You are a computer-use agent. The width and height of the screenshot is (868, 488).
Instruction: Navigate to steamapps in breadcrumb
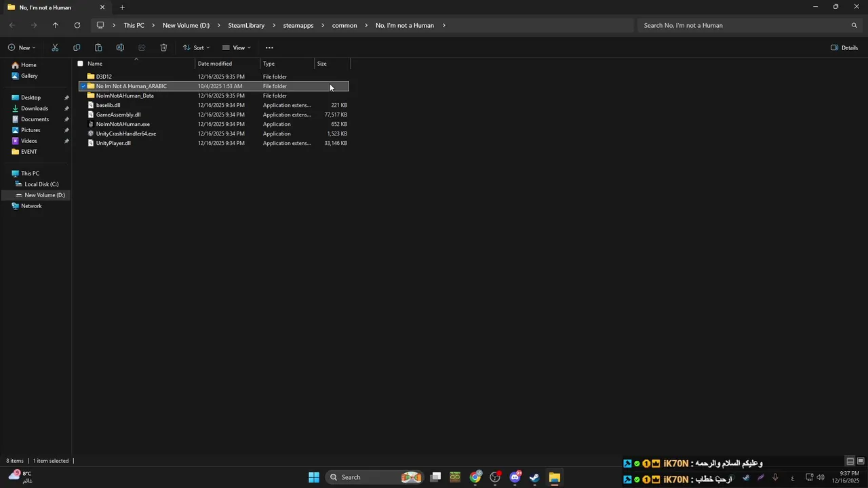(298, 25)
